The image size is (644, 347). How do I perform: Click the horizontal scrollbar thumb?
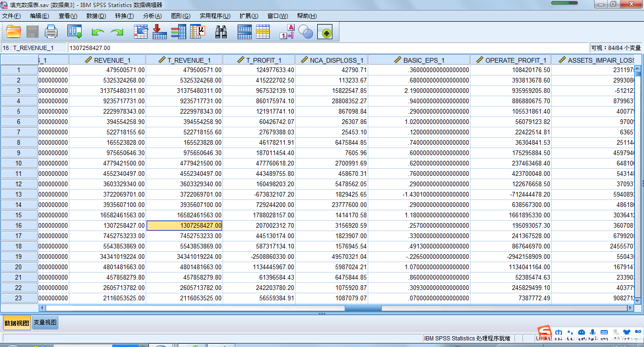pos(363,308)
